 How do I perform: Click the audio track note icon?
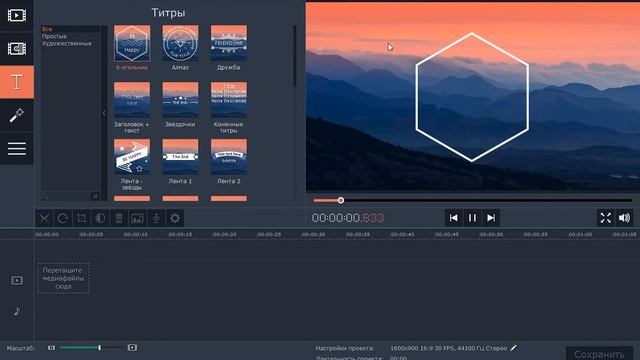click(17, 311)
